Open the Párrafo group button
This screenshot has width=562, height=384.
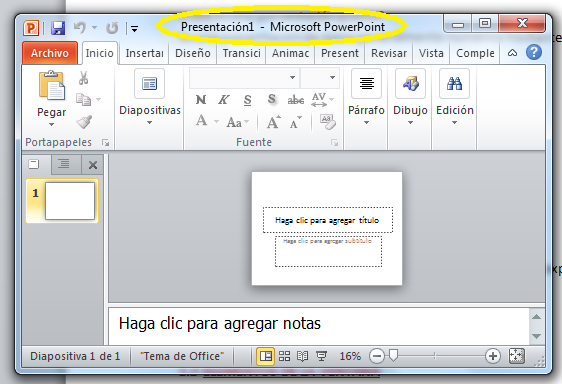pyautogui.click(x=366, y=97)
